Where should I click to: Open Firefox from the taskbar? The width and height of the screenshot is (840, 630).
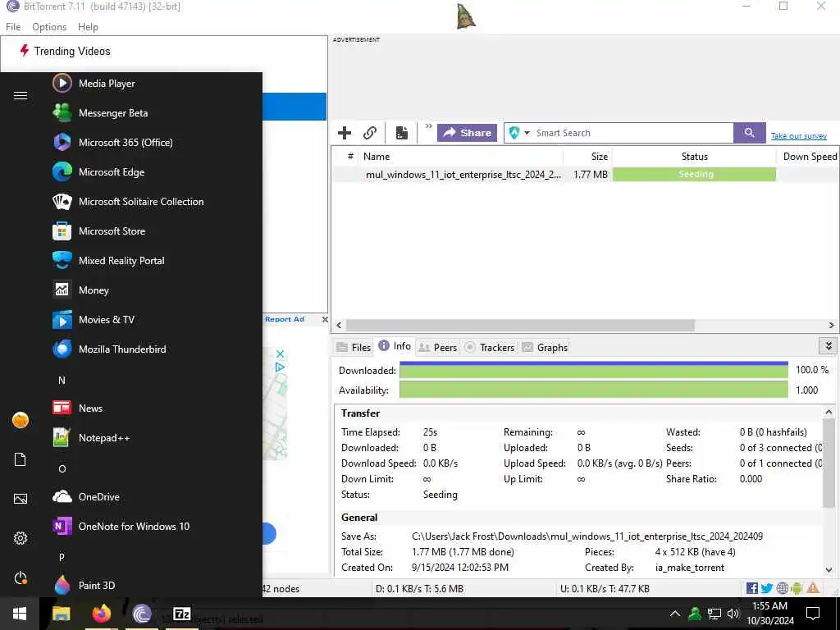tap(101, 614)
